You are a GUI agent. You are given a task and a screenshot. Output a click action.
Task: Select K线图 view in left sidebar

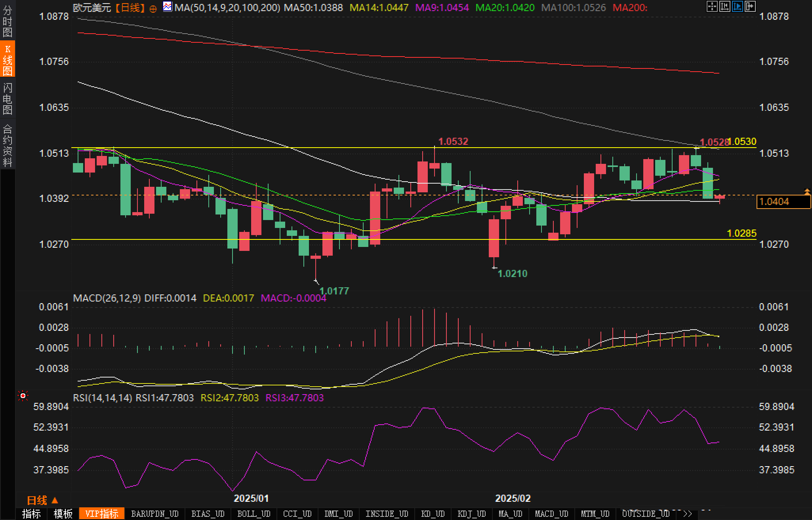pos(7,60)
